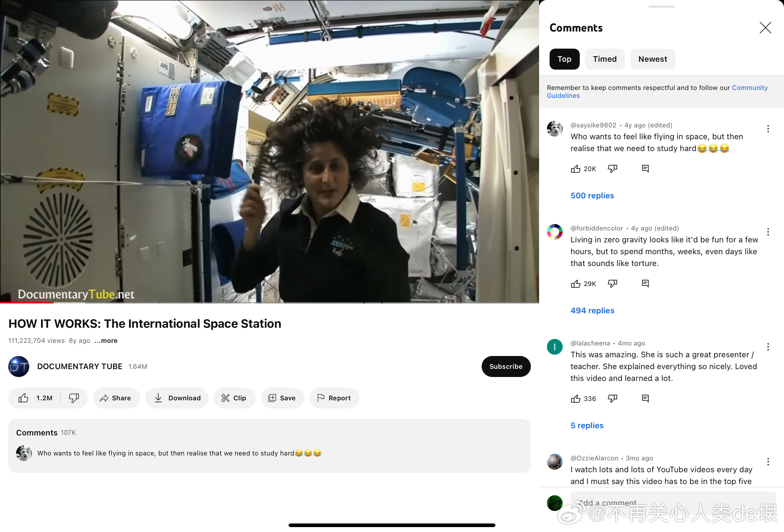Expand video description with ...more

tap(106, 341)
